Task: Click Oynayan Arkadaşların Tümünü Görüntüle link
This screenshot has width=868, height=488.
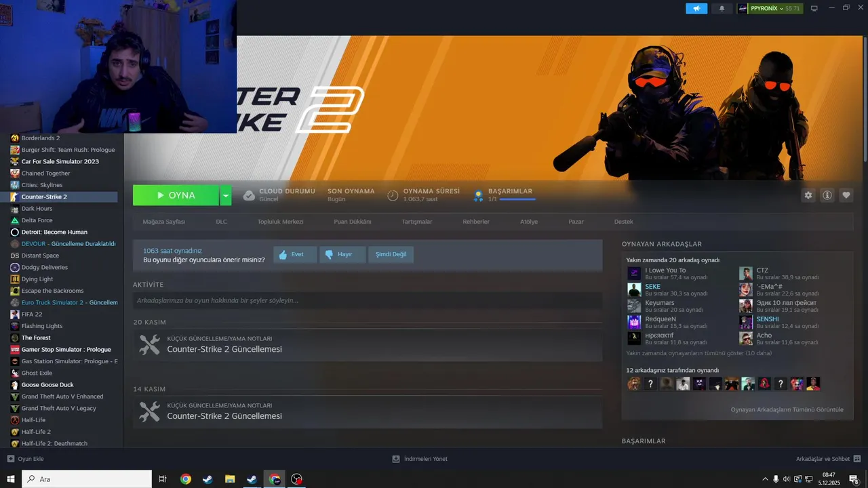Action: [787, 409]
